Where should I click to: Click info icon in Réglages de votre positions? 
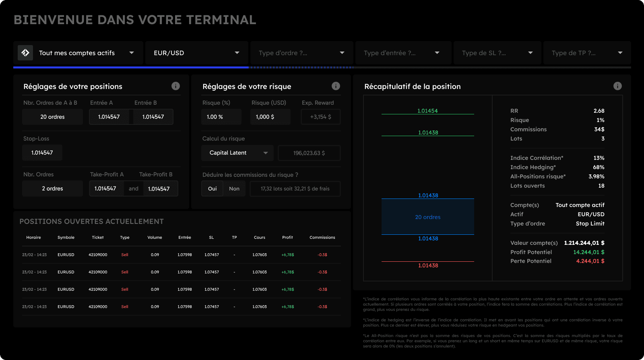(175, 86)
